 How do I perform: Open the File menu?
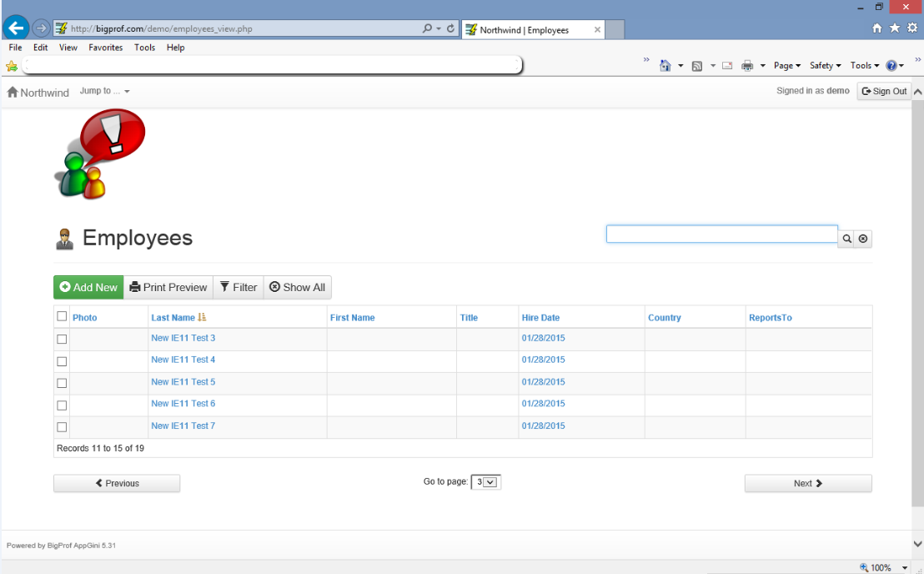pyautogui.click(x=15, y=48)
